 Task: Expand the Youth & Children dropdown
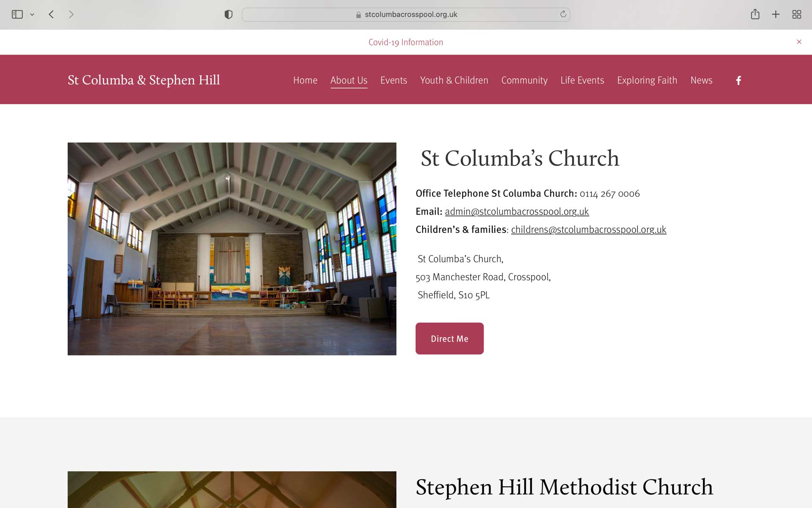pos(454,80)
